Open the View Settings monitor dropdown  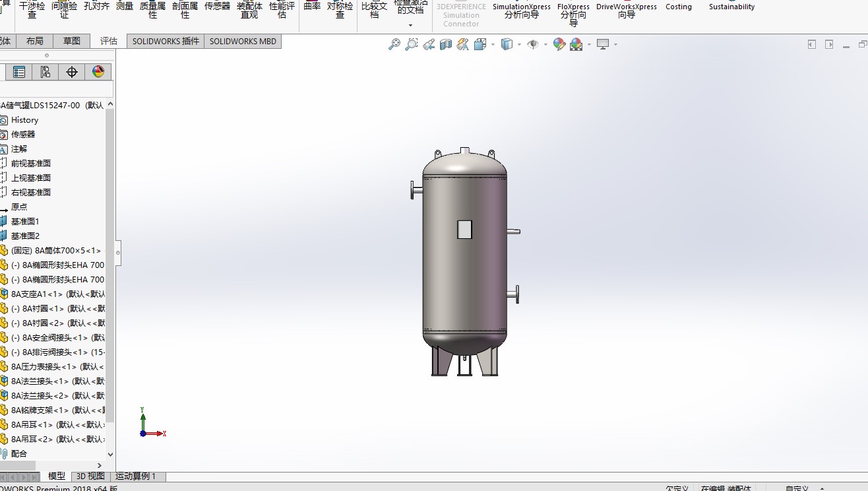pos(615,45)
